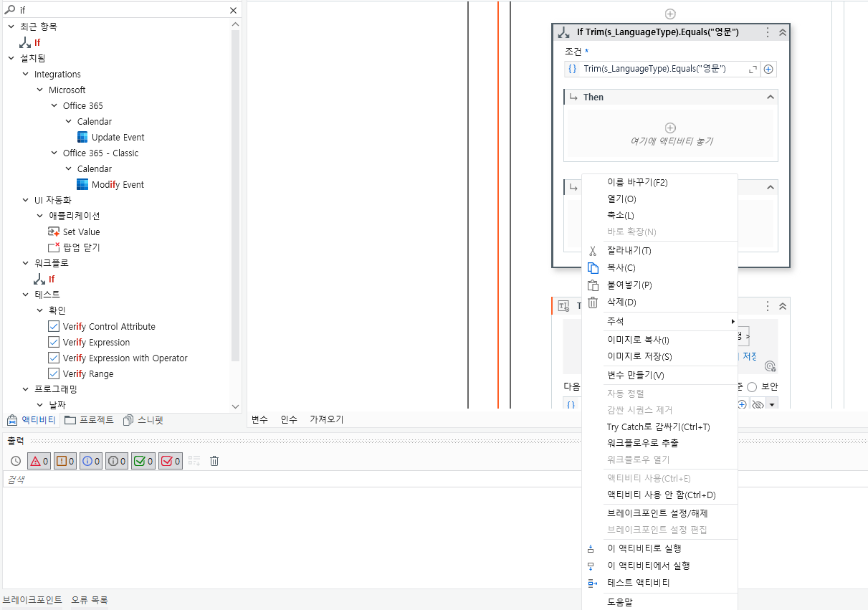Click the magnifier icon in activity search

pyautogui.click(x=9, y=11)
